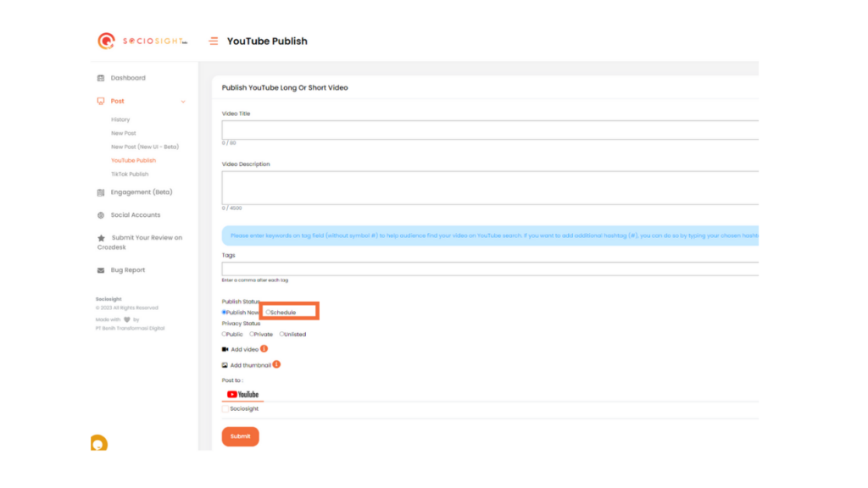Click the Bug Report envelope icon
This screenshot has width=868, height=488.
tap(101, 270)
